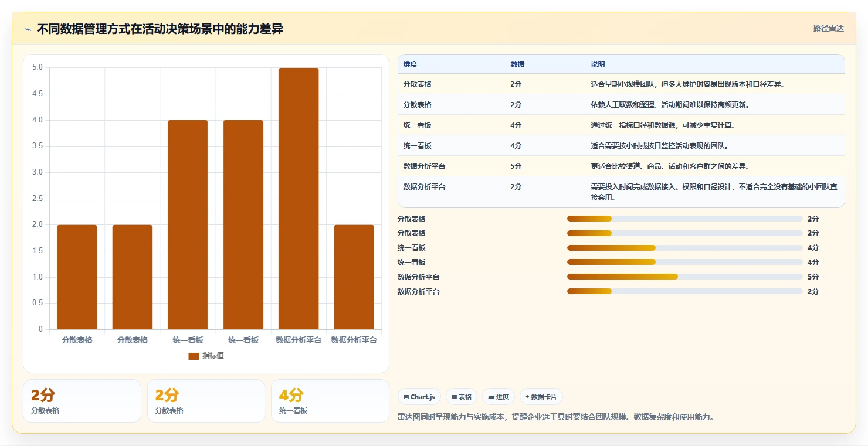Image resolution: width=868 pixels, height=446 pixels.
Task: Click the 数据卡片 text in its chip
Action: [544, 397]
